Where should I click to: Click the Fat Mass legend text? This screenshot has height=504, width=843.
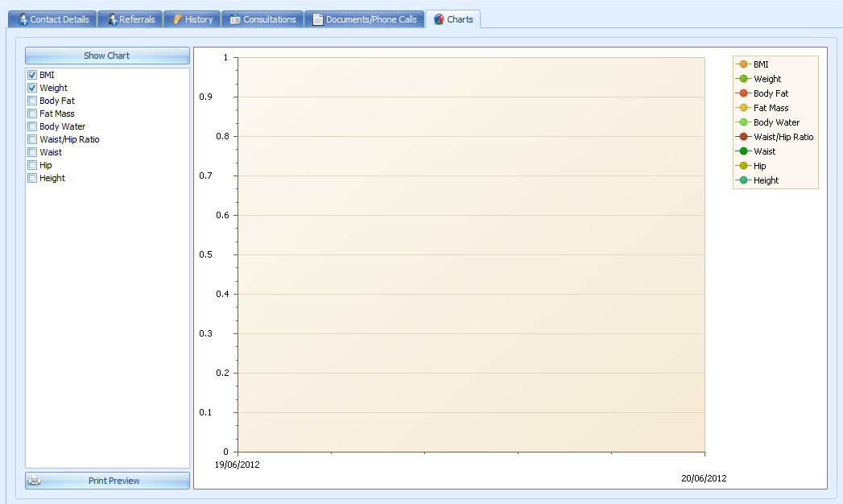coord(771,108)
